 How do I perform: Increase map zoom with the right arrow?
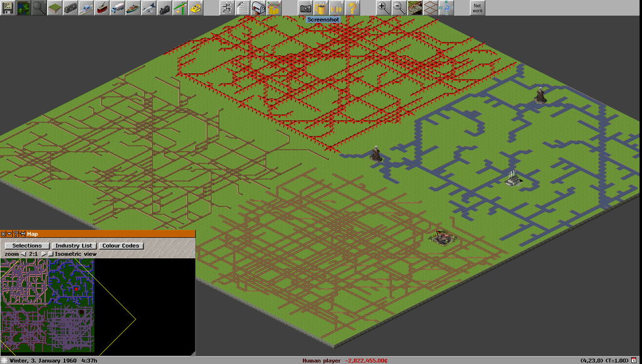click(x=43, y=254)
